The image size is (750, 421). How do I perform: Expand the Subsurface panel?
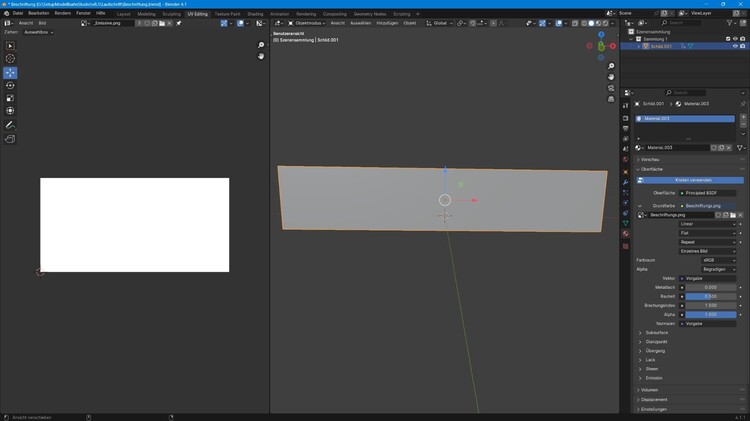656,332
